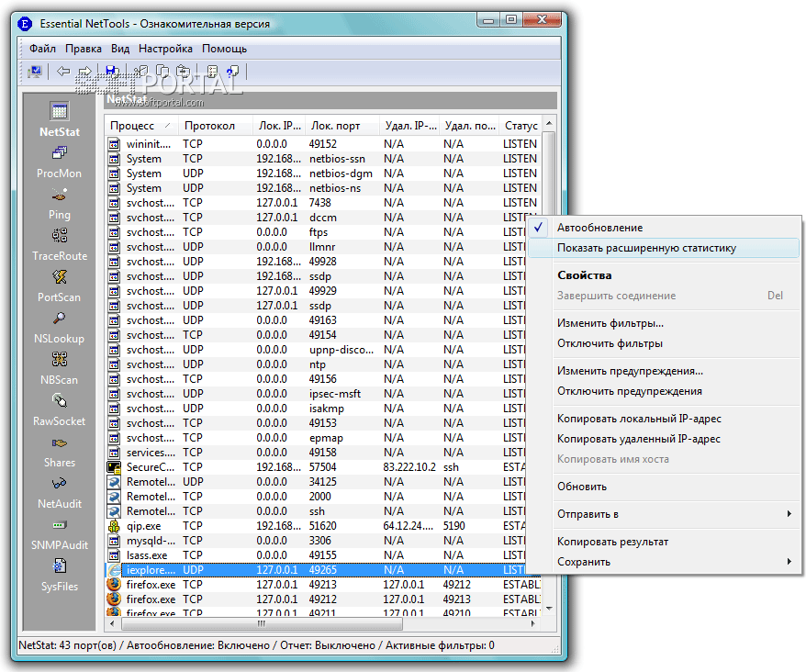Click the Статус column header
This screenshot has width=806, height=672.
click(521, 126)
